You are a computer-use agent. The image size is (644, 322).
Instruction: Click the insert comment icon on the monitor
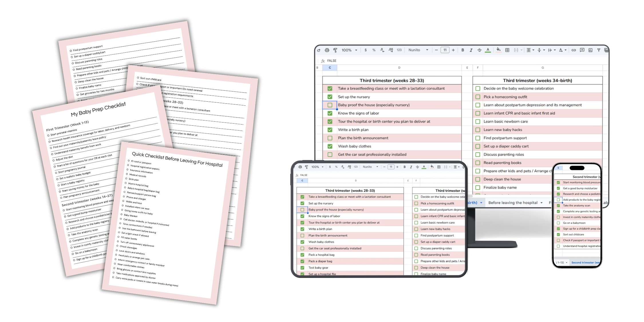pos(582,50)
